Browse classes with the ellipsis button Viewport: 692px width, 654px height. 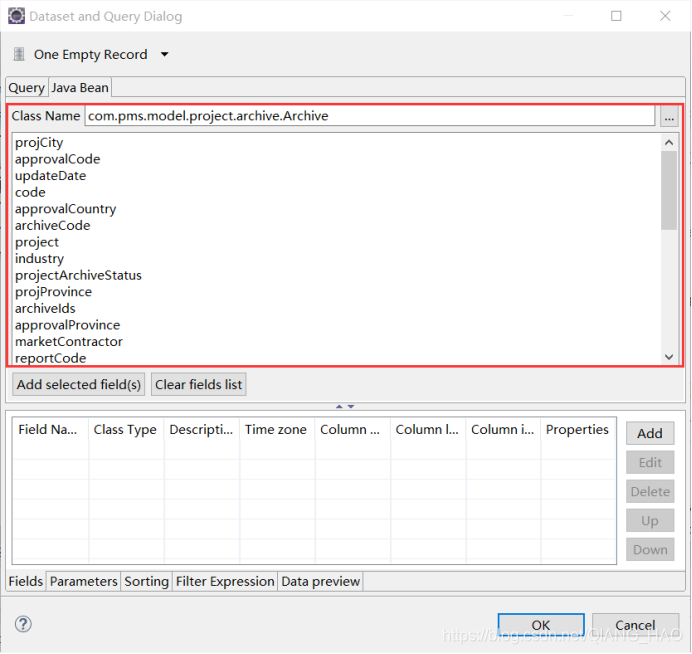(669, 116)
